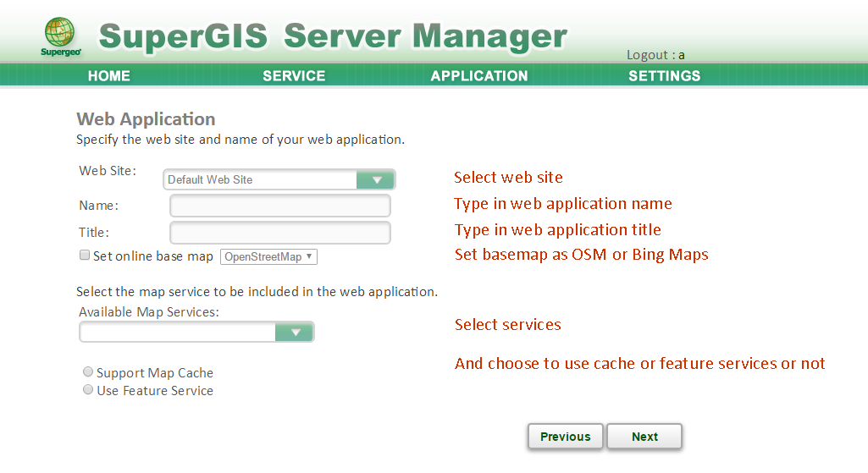Image resolution: width=868 pixels, height=473 pixels.
Task: Click the Web Application heading
Action: pyautogui.click(x=147, y=119)
